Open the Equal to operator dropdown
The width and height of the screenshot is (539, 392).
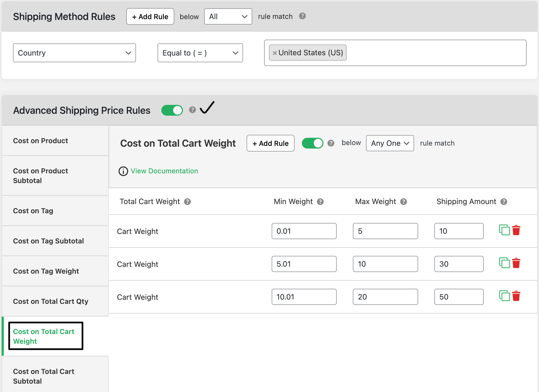coord(200,53)
